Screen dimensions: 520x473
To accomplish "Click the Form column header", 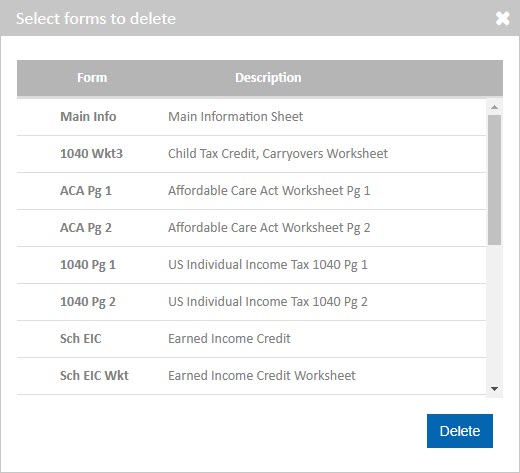I will tap(92, 78).
